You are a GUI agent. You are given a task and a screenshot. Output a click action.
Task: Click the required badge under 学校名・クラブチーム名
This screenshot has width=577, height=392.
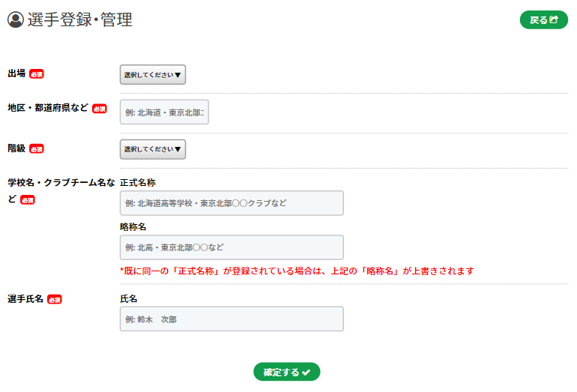(x=28, y=200)
